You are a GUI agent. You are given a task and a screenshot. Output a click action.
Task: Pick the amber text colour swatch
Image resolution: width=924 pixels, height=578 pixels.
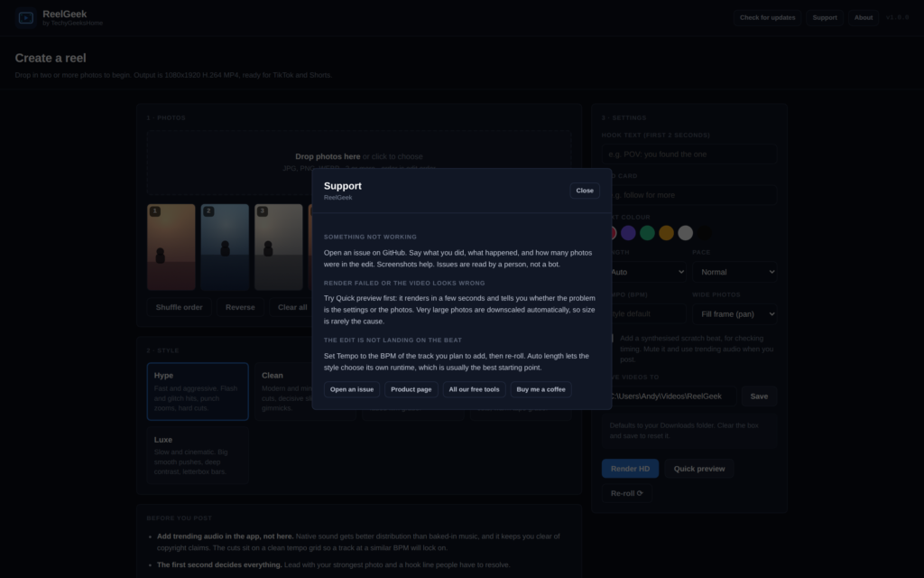(666, 233)
